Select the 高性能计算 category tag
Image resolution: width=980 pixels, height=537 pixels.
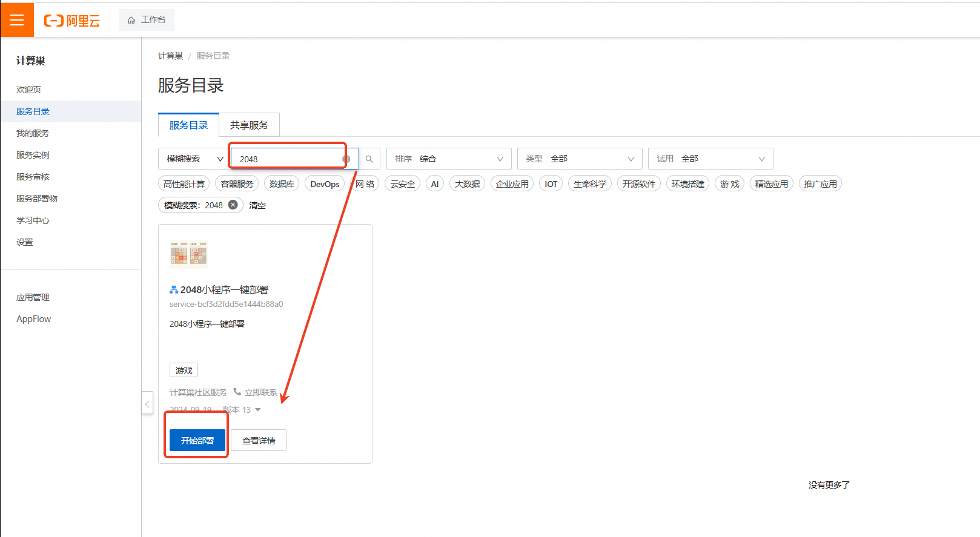[x=184, y=184]
